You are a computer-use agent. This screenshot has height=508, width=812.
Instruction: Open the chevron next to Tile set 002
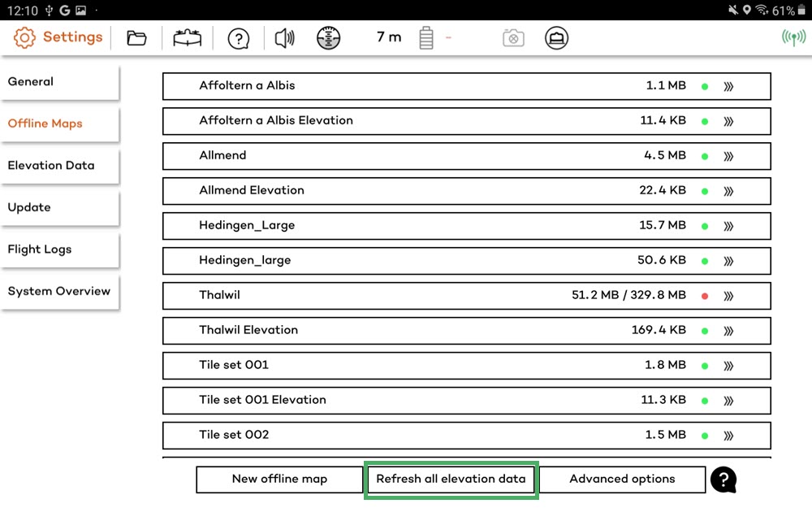(730, 435)
